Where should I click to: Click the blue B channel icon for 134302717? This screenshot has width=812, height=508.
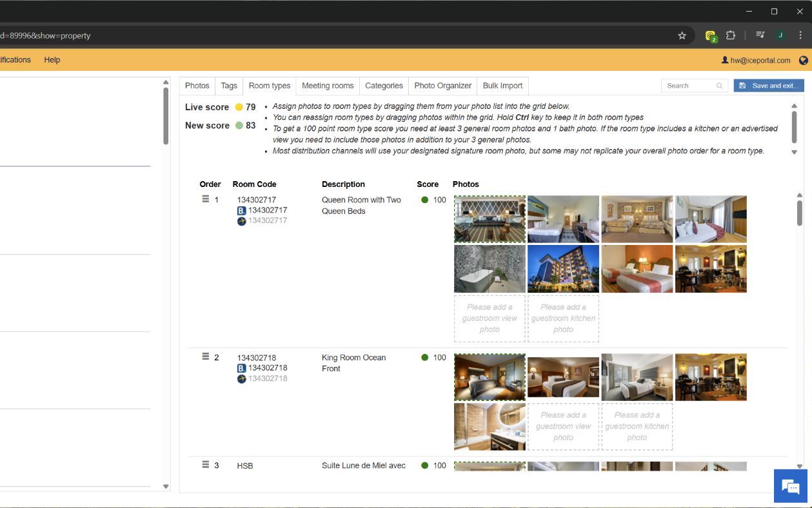241,211
